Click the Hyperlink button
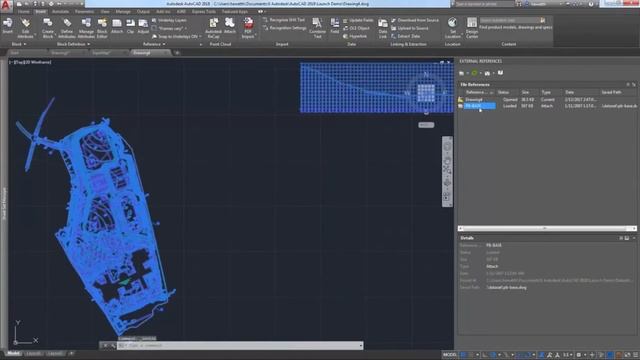This screenshot has height=360, width=640. click(x=355, y=36)
